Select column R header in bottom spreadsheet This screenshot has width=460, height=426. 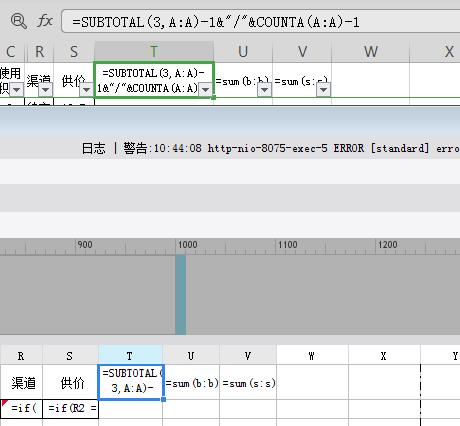[21, 355]
